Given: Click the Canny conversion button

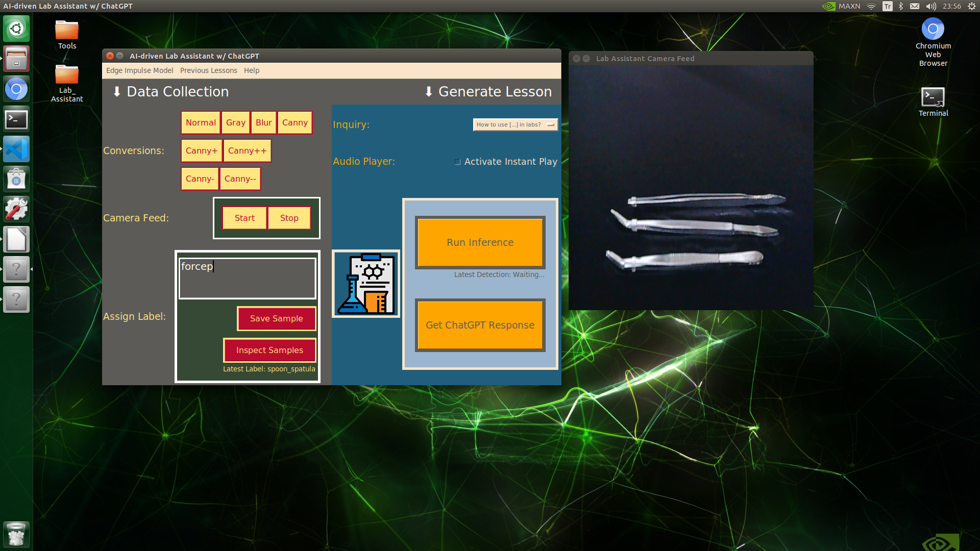Looking at the screenshot, I should tap(294, 122).
